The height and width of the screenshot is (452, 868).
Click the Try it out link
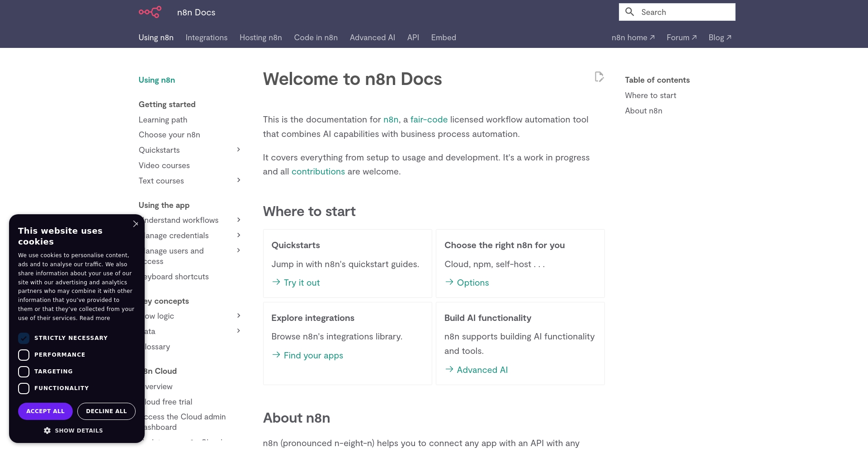click(x=302, y=282)
